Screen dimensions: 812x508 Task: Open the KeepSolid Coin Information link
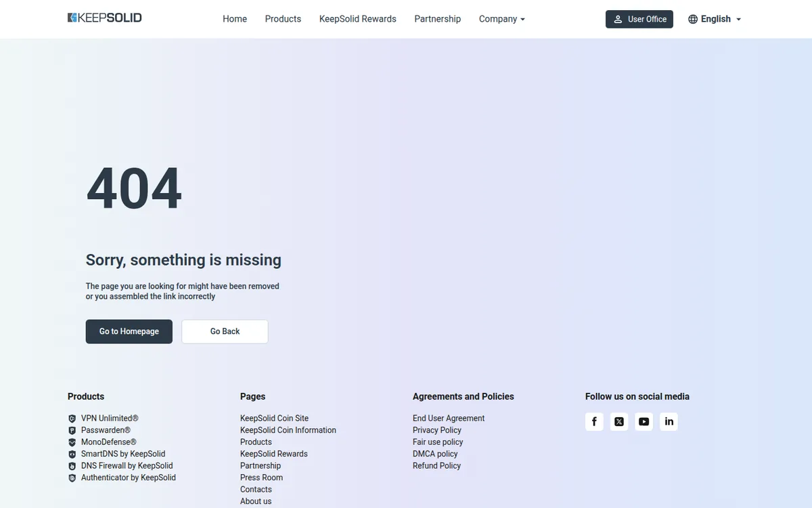pyautogui.click(x=288, y=430)
